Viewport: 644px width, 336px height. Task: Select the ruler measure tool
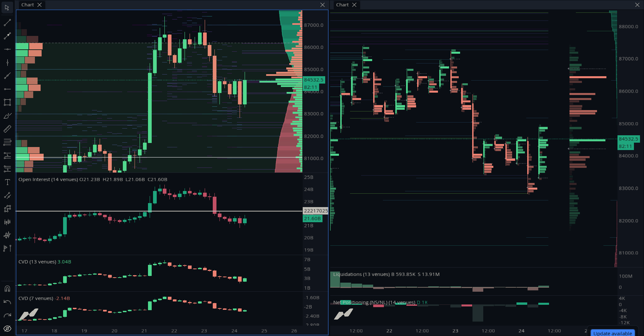7,129
